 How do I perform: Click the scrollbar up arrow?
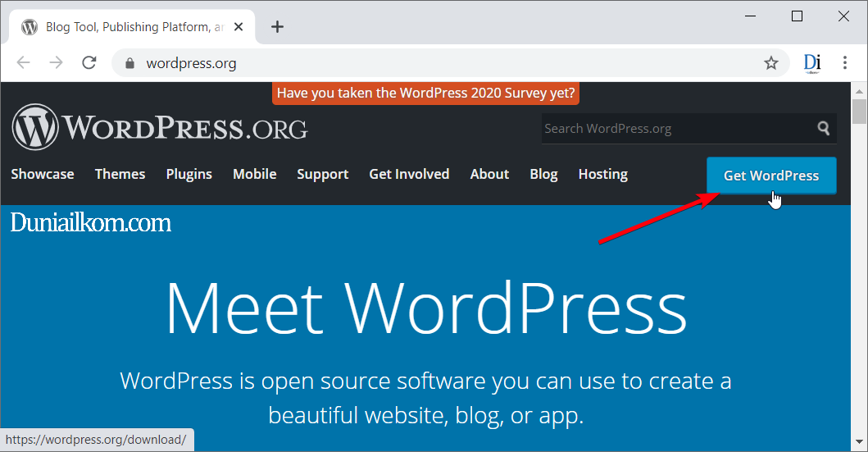point(859,91)
